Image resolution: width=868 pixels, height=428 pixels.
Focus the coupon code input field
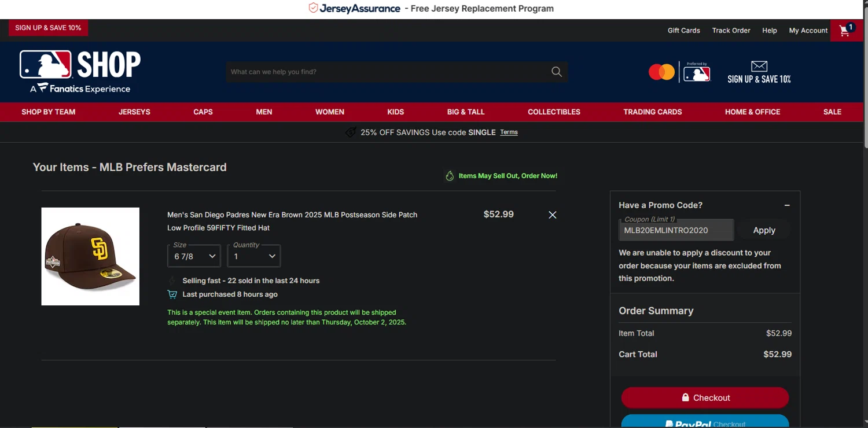(x=676, y=230)
